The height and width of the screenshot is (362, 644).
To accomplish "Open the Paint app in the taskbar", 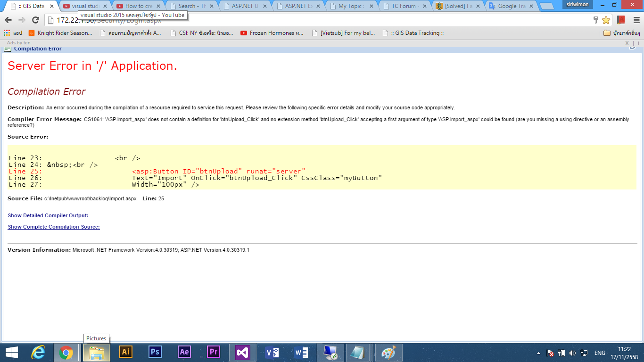I will [x=389, y=352].
